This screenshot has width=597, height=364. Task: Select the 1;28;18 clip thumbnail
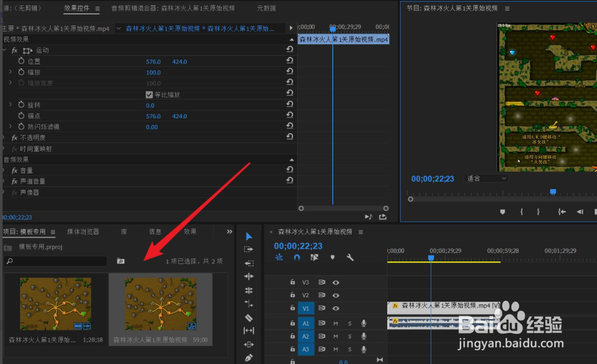point(56,303)
